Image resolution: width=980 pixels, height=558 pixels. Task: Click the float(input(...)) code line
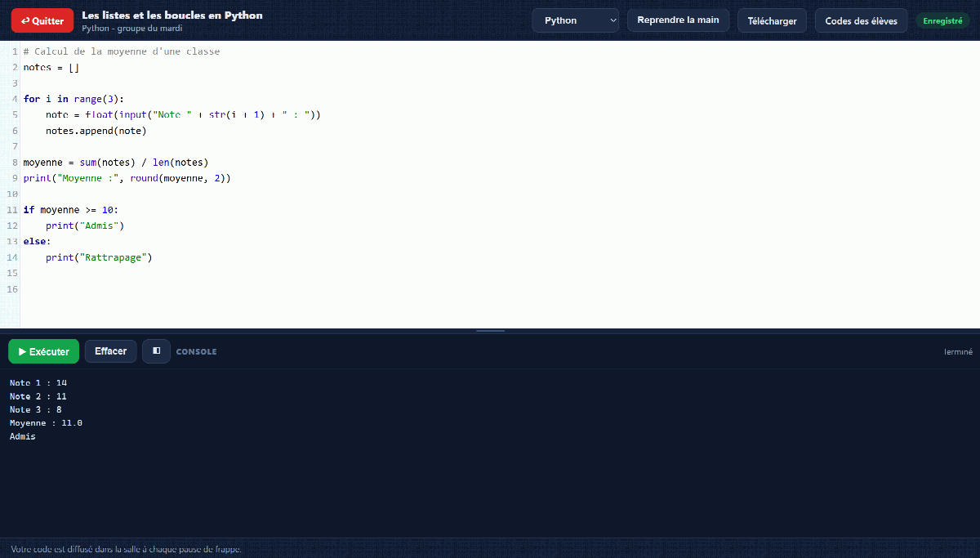183,114
